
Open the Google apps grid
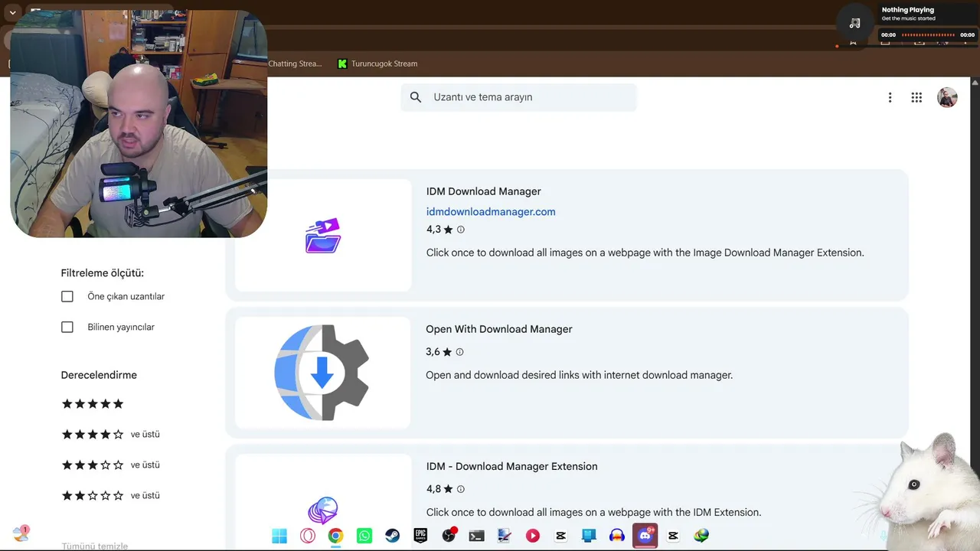coord(916,97)
